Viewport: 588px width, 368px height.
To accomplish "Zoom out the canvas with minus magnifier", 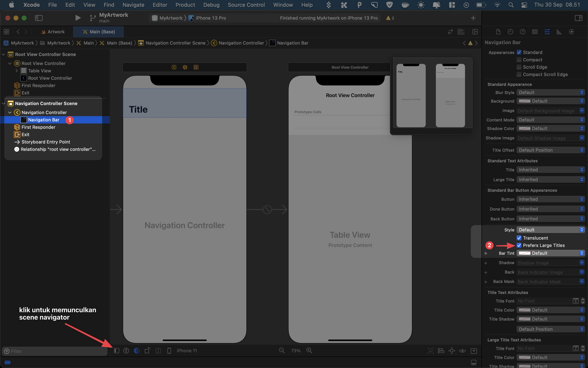I will (x=282, y=350).
